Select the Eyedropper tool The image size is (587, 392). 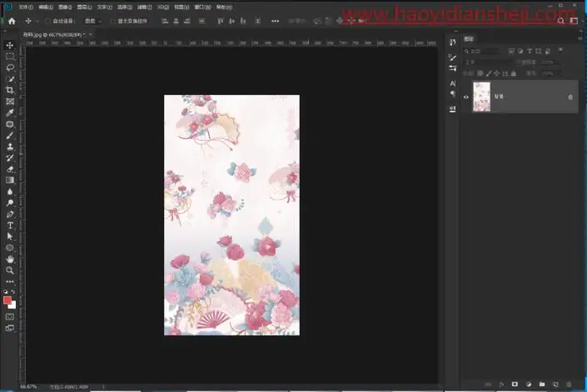(10, 112)
